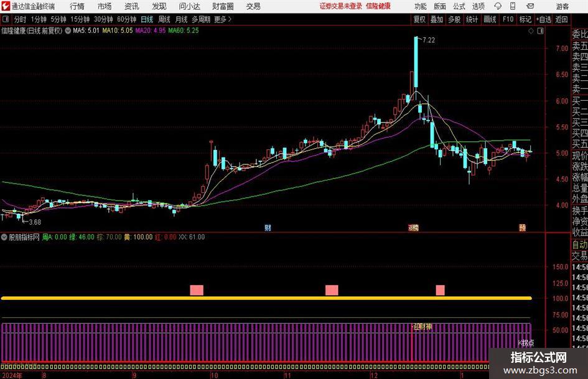Image resolution: width=588 pixels, height=379 pixels.
Task: Toggle the right info panel icon
Action: click(x=540, y=31)
